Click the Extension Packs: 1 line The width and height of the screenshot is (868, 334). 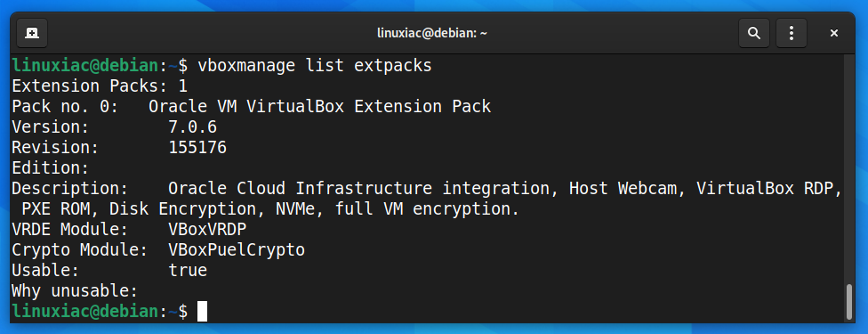(100, 86)
